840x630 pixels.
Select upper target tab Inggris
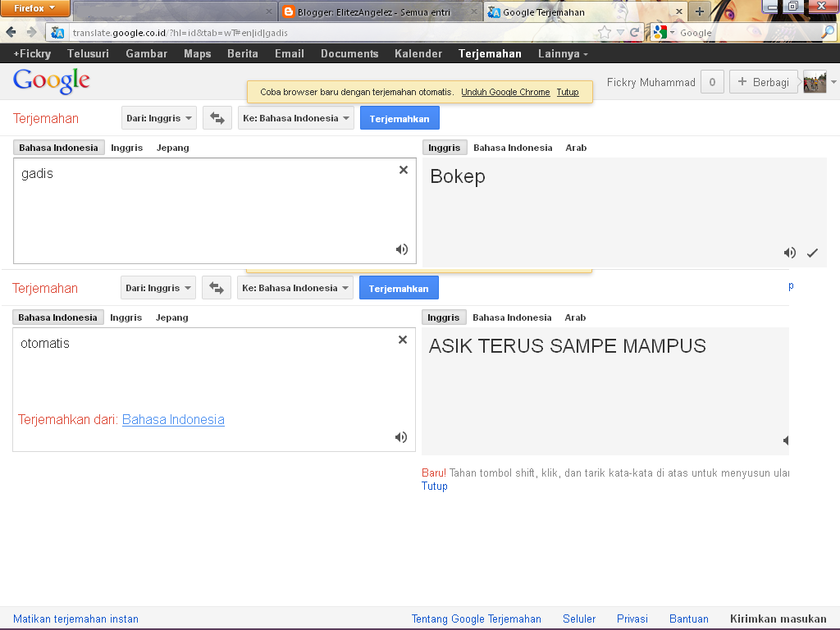point(444,148)
